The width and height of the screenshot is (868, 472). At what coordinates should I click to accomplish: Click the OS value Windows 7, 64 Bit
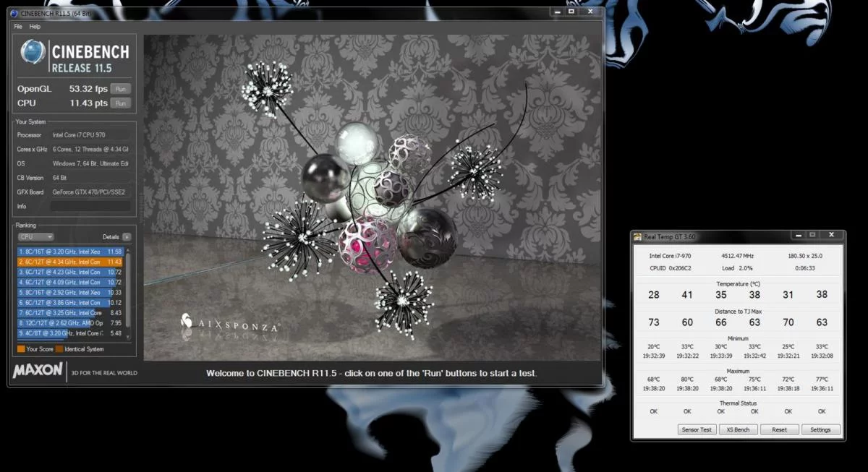[x=91, y=163]
